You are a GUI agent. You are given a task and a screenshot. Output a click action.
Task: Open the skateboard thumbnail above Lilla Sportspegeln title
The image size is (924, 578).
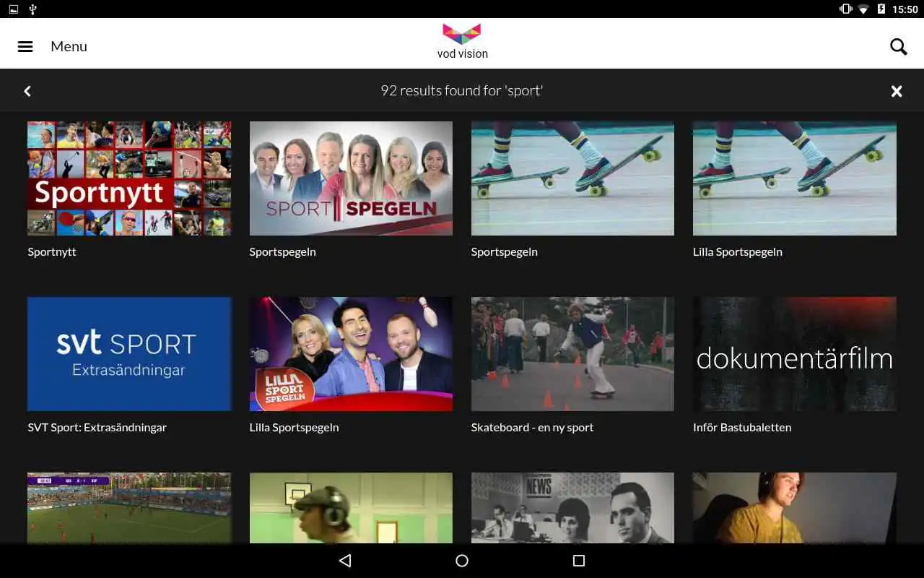pos(795,178)
